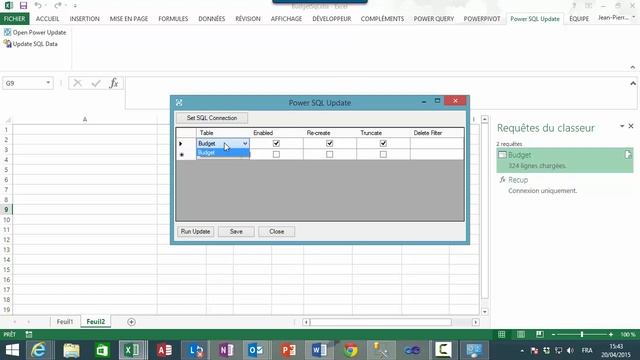Screen dimensions: 640x360
Task: Click the zoom out minus button
Action: click(553, 335)
